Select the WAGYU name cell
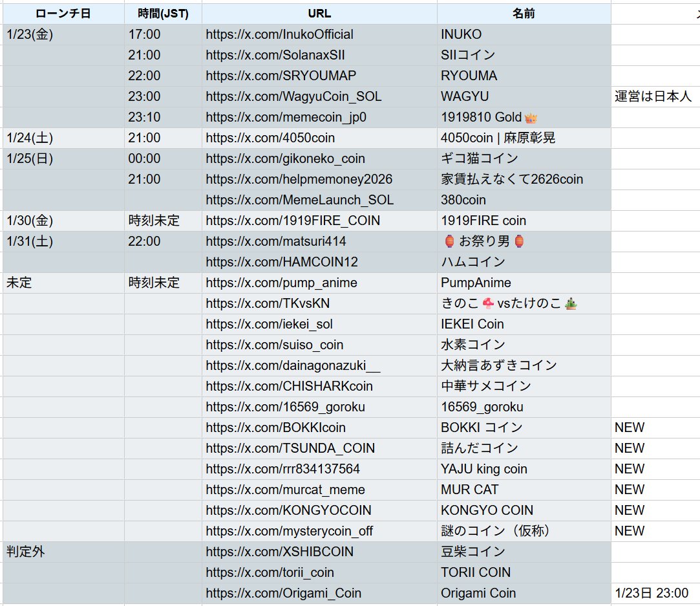The image size is (700, 606). 524,96
